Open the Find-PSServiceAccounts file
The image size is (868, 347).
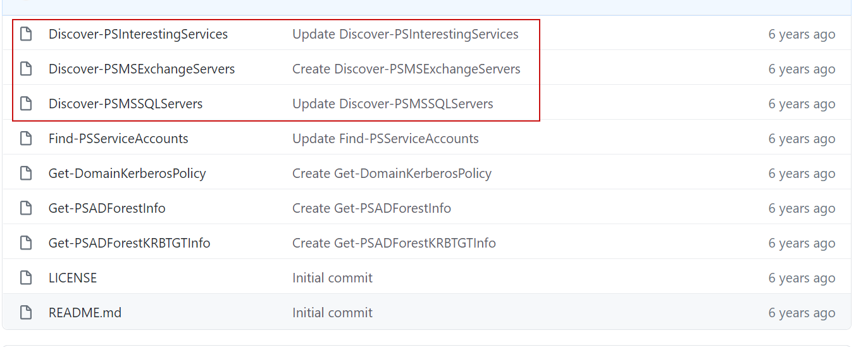click(118, 139)
